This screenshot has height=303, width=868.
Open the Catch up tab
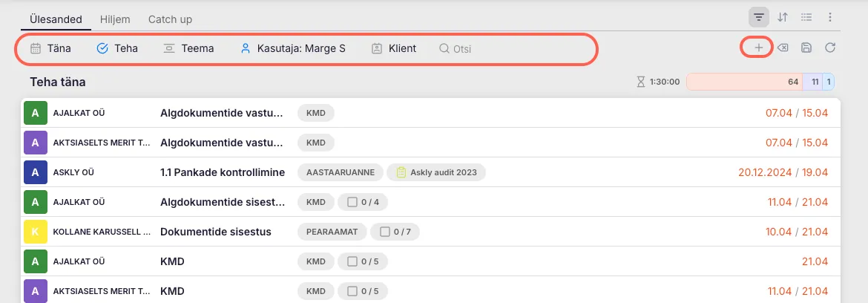click(x=170, y=19)
